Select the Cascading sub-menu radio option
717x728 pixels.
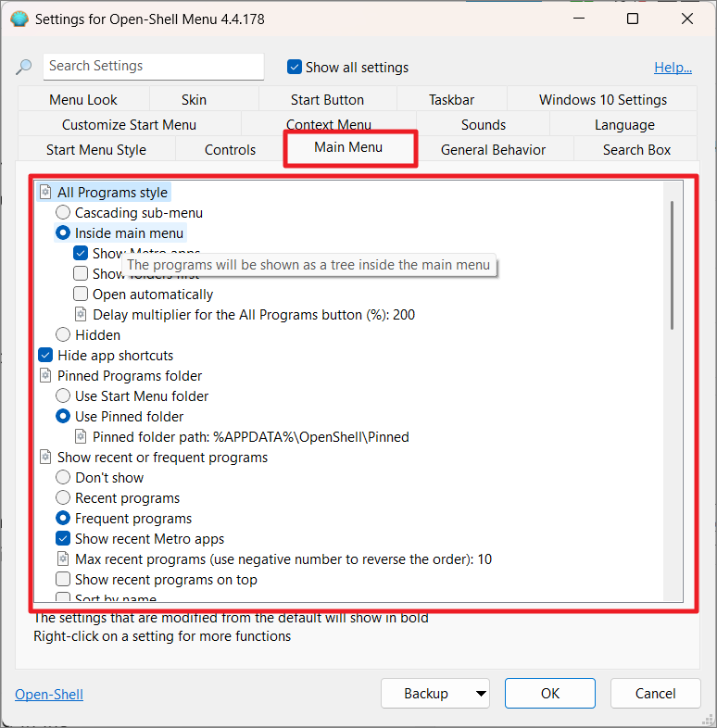(63, 213)
